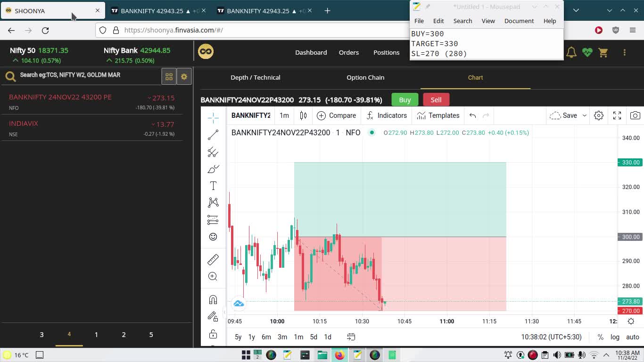Open the three-dot more options menu

tap(625, 52)
